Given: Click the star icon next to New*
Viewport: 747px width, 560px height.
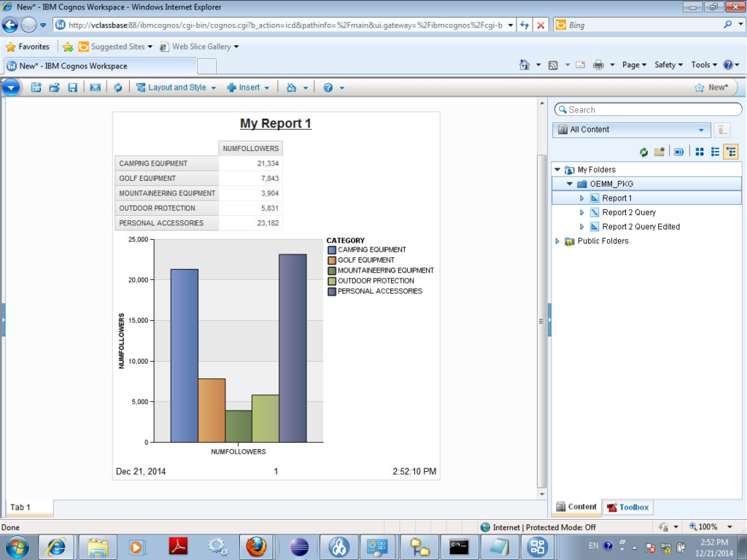Looking at the screenshot, I should 699,87.
